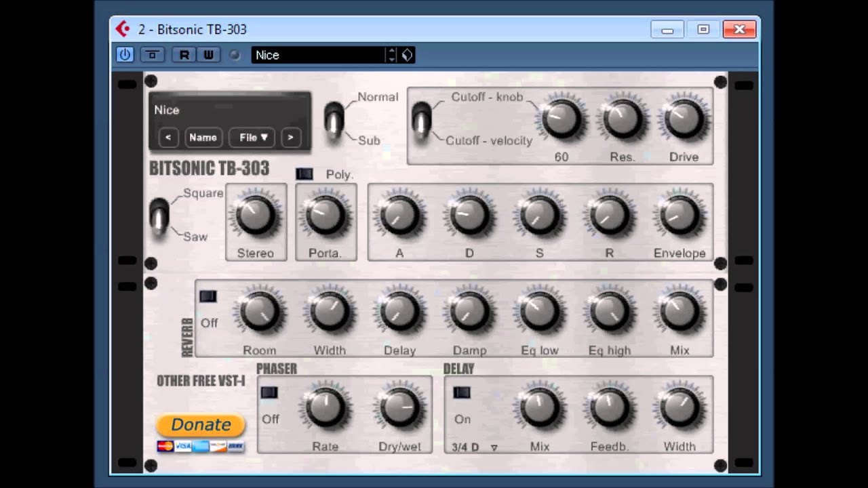Click the Phaser Rate knob
This screenshot has height=488, width=868.
(325, 409)
